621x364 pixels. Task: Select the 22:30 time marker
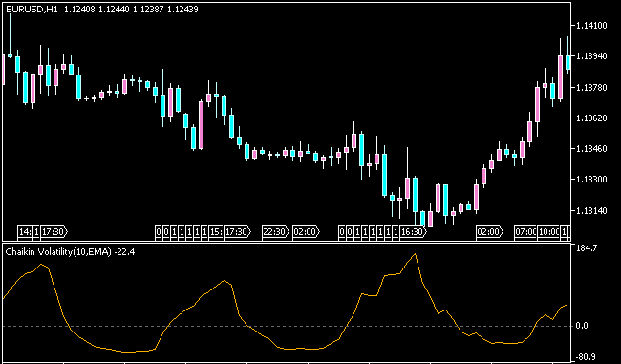[276, 232]
